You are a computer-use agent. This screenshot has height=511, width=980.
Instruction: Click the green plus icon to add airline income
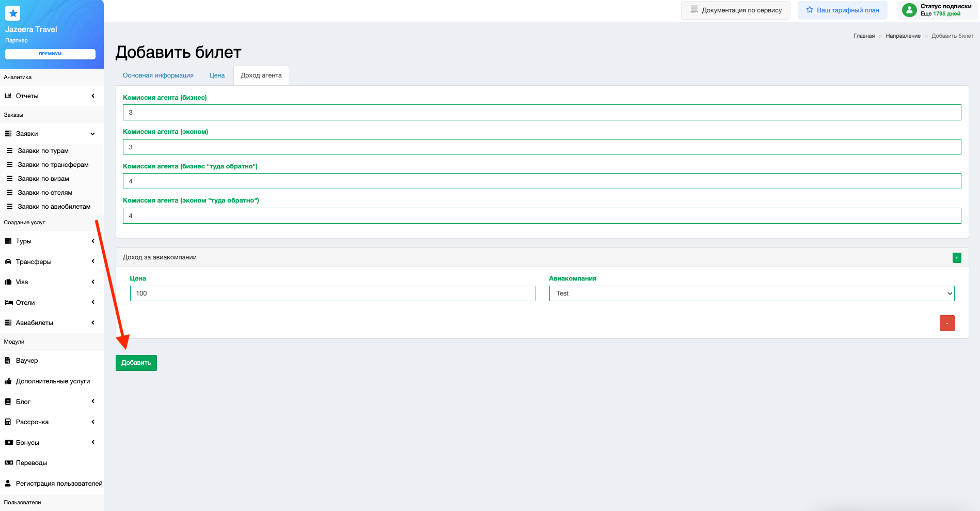point(957,258)
